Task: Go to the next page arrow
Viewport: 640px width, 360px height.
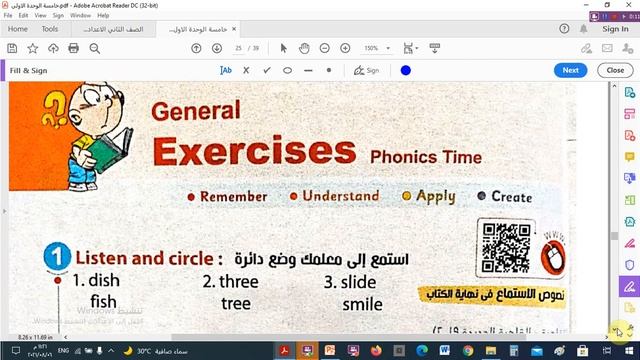Action: [x=217, y=48]
